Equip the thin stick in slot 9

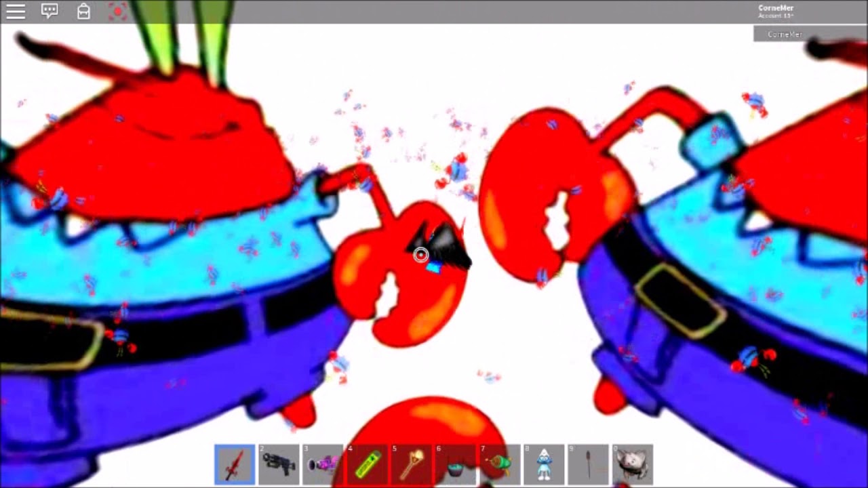point(588,465)
